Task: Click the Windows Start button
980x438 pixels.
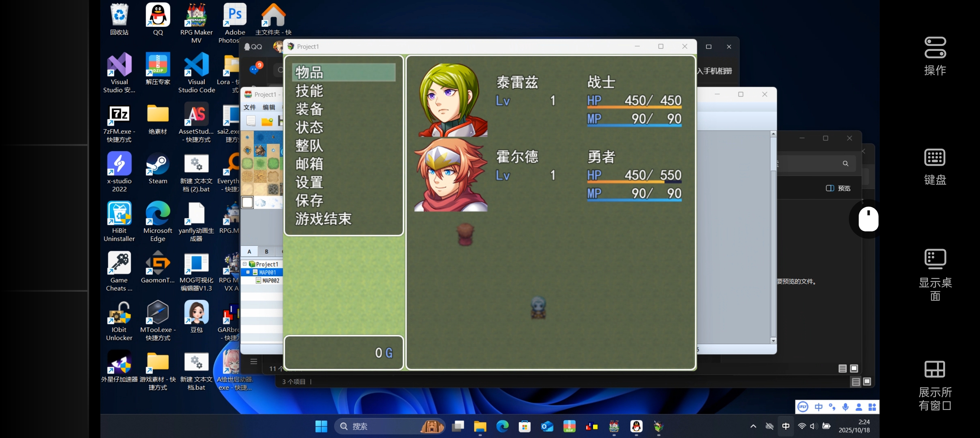Action: pos(321,426)
